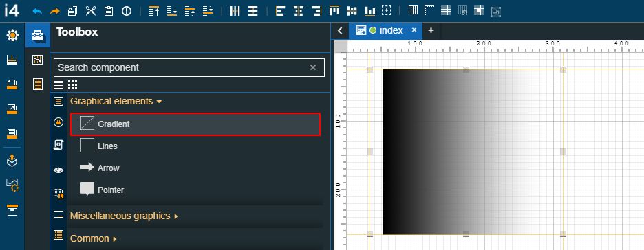Toggle the snap to grid icon
The image size is (644, 250).
click(462, 11)
